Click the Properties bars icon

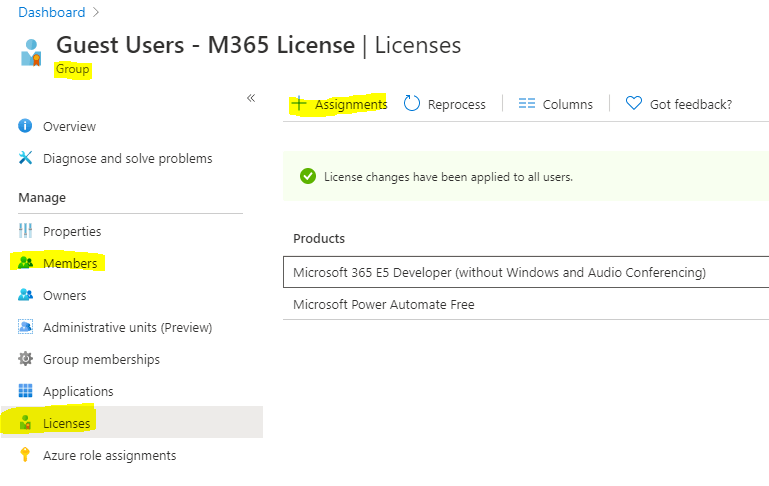point(26,231)
